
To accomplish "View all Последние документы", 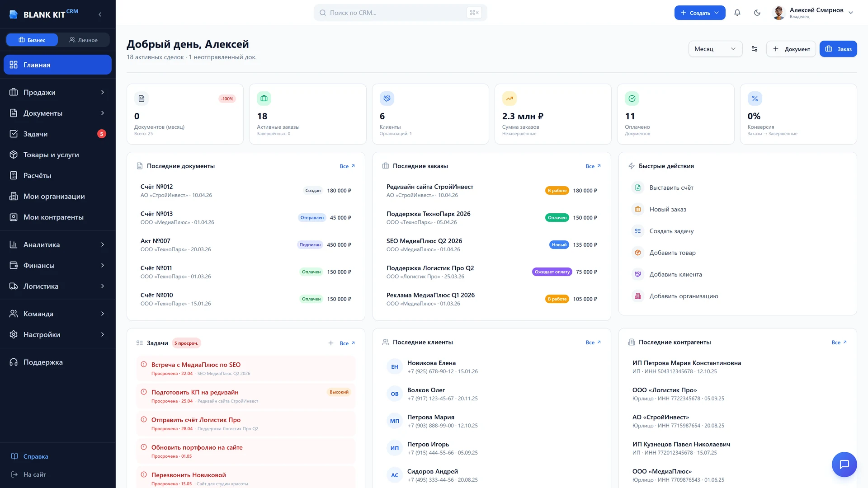I will point(347,166).
